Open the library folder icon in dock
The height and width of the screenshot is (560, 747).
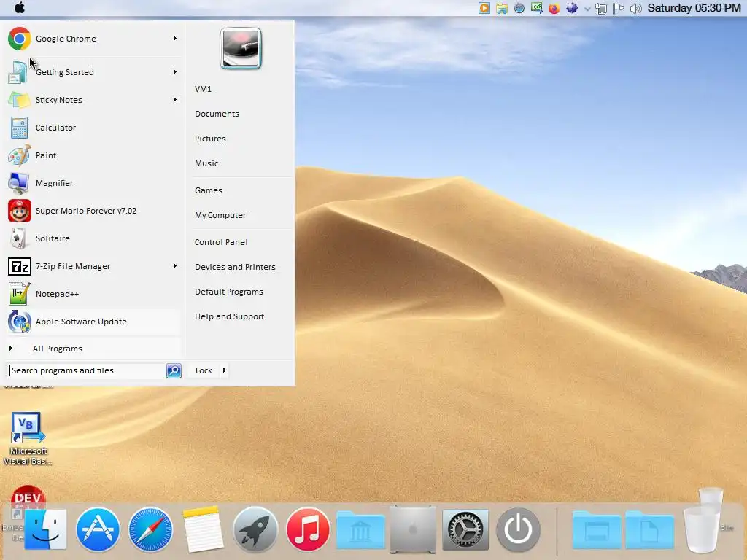pyautogui.click(x=360, y=530)
